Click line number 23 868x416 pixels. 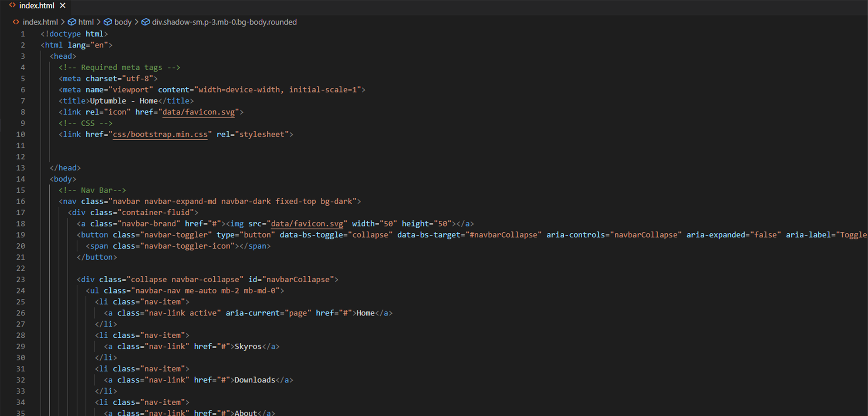point(21,280)
